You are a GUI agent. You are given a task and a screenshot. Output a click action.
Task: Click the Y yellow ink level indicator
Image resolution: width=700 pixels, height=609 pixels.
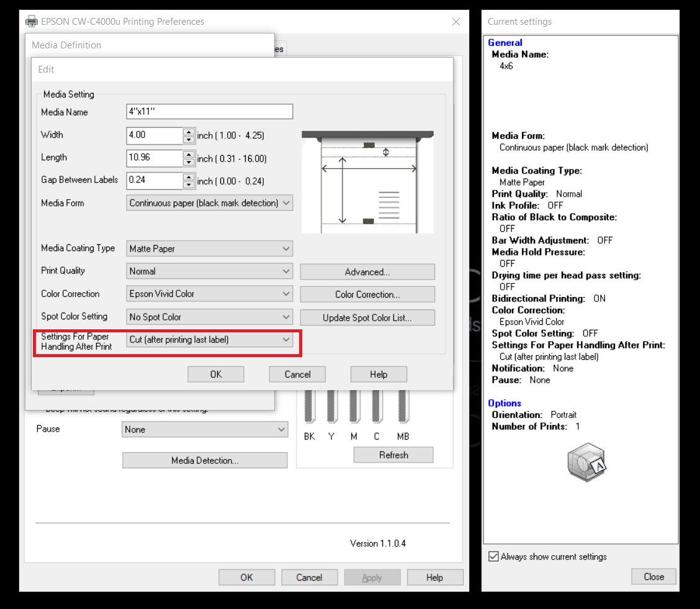331,407
